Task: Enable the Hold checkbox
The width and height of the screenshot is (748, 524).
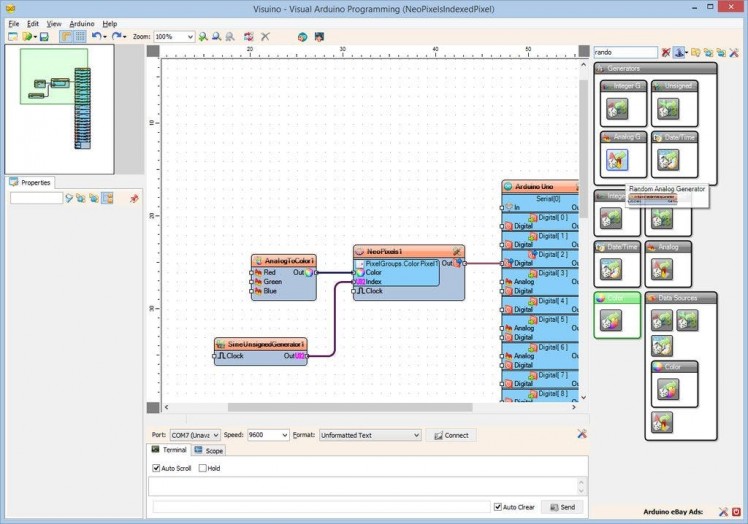Action: click(x=201, y=468)
